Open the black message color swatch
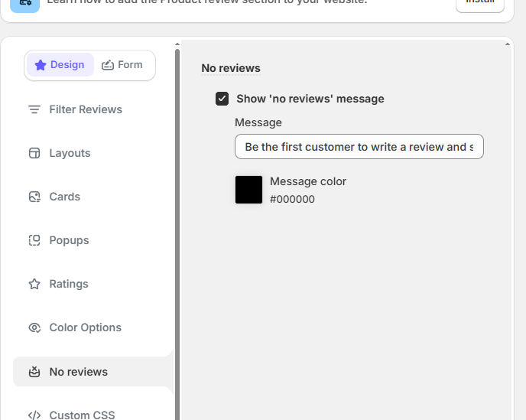The width and height of the screenshot is (526, 420). (x=248, y=190)
